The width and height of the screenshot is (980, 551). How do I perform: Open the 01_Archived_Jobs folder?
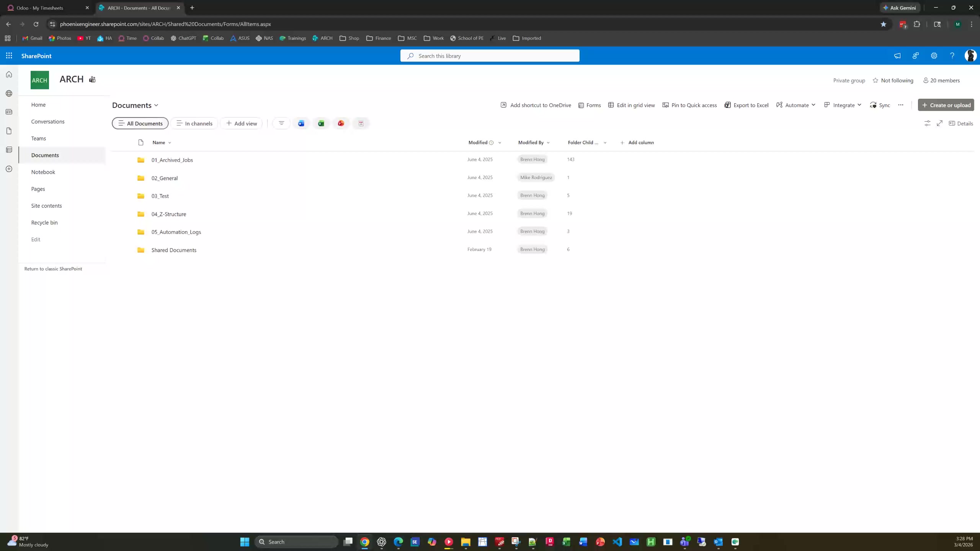pyautogui.click(x=172, y=160)
